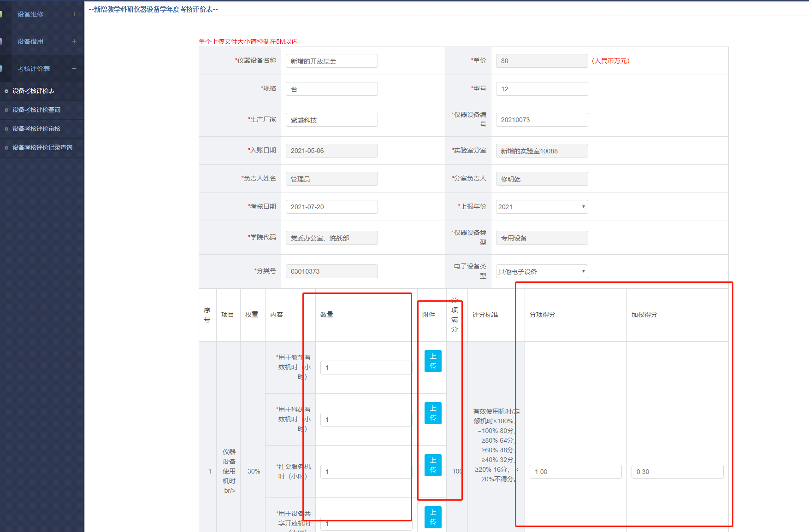Viewport: 809px width, 532px height.
Task: Click the 分项得分 score field
Action: 575,472
